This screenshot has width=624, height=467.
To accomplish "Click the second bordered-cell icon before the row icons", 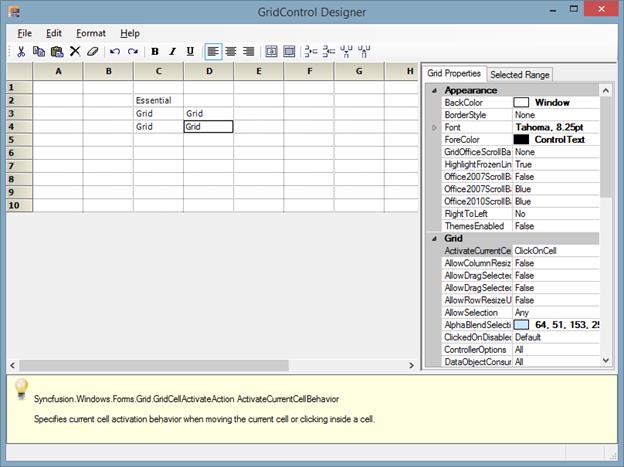I will (x=289, y=51).
